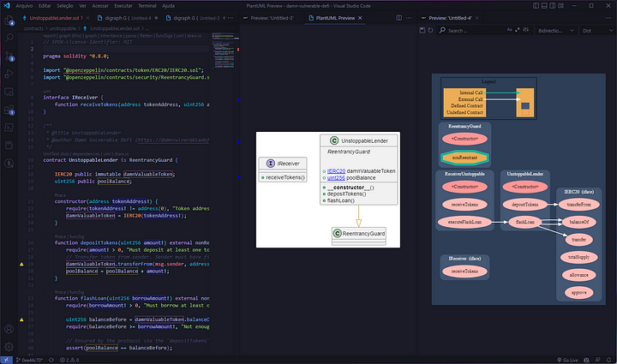The image size is (617, 364).
Task: Open the Accounts icon in activity bar
Action: (9, 329)
